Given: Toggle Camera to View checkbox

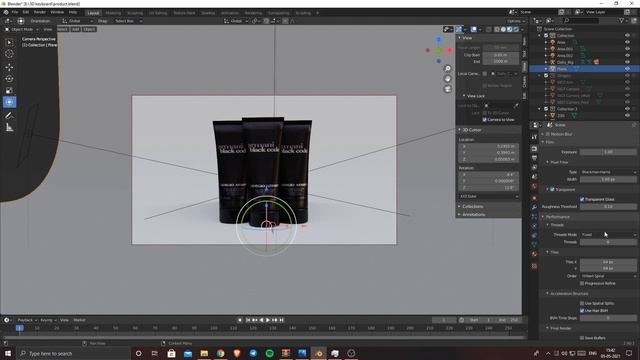Looking at the screenshot, I should pos(484,120).
